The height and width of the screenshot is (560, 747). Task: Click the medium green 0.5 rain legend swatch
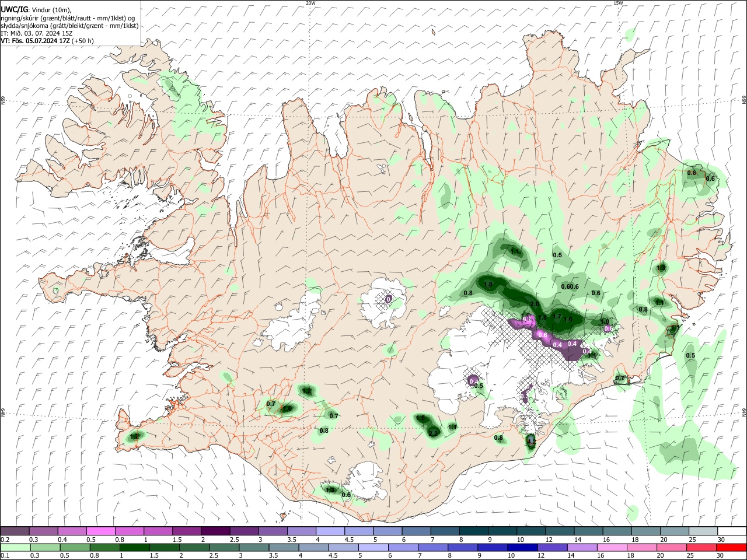75,547
